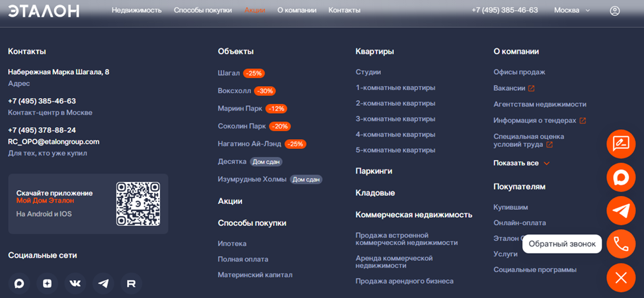Click external link icon beside Информация о тендерах
The image size is (644, 298).
pyautogui.click(x=583, y=121)
